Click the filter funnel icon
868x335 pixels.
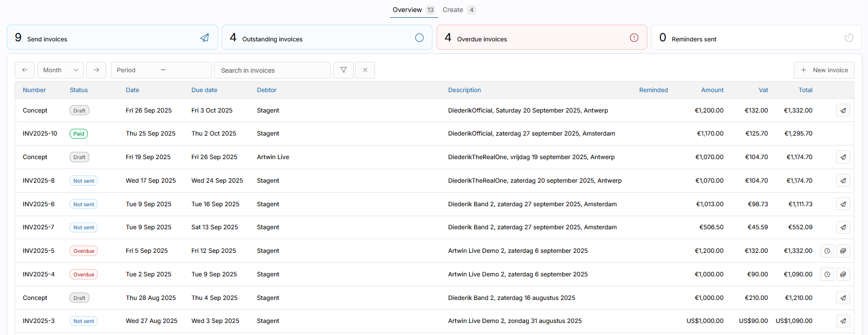(344, 70)
